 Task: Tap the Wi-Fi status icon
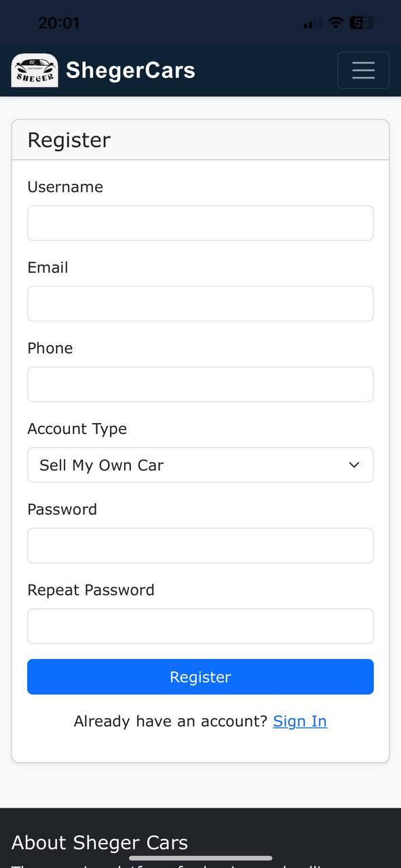click(x=335, y=22)
